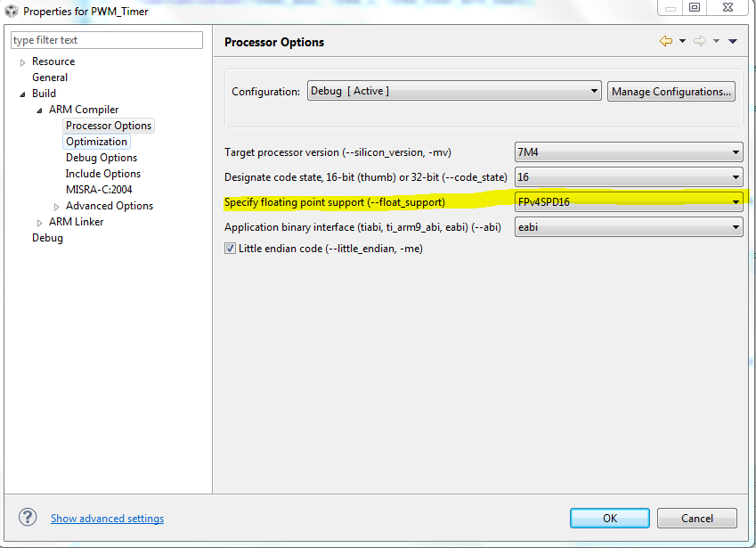Select Include Options in the tree
This screenshot has width=756, height=548.
point(103,174)
